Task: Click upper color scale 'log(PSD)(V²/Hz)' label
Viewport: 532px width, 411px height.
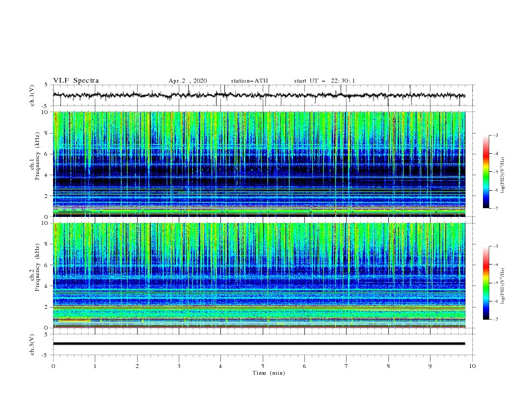Action: click(502, 175)
